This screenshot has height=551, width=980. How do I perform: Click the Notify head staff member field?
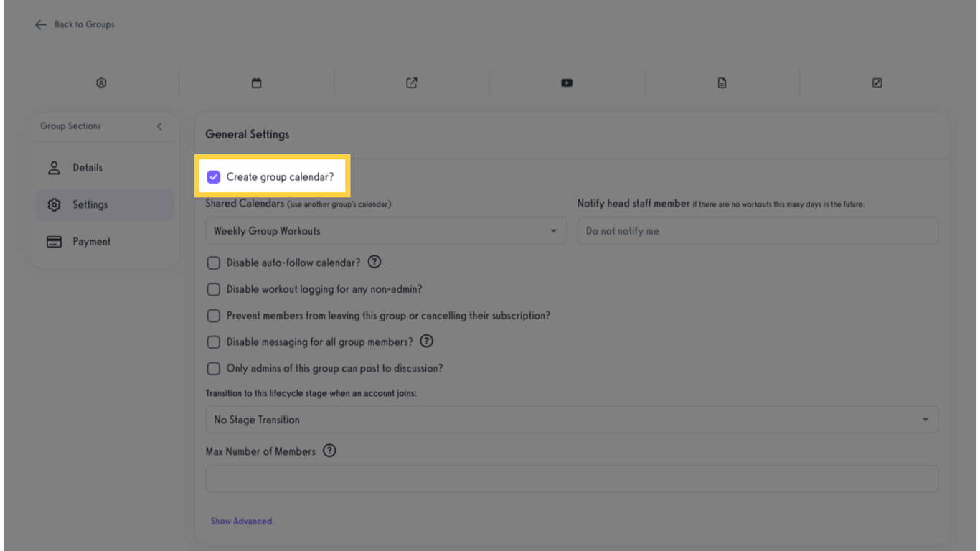[x=758, y=230]
